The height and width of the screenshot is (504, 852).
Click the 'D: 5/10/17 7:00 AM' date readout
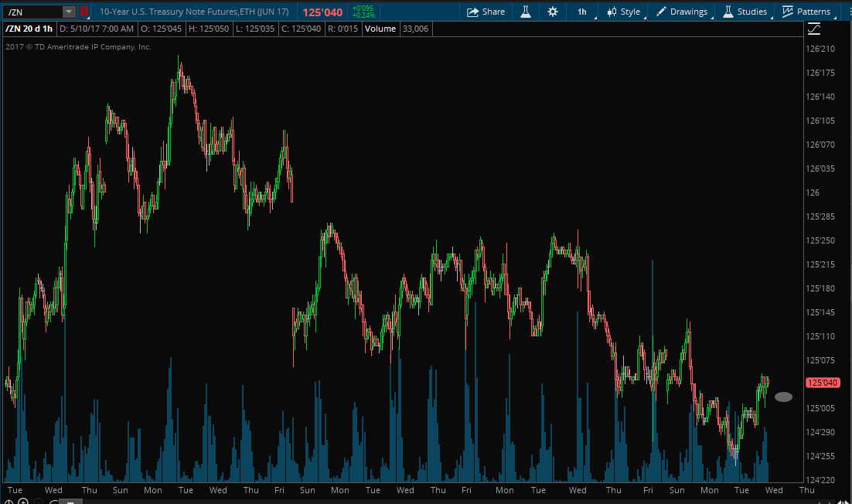[x=97, y=29]
